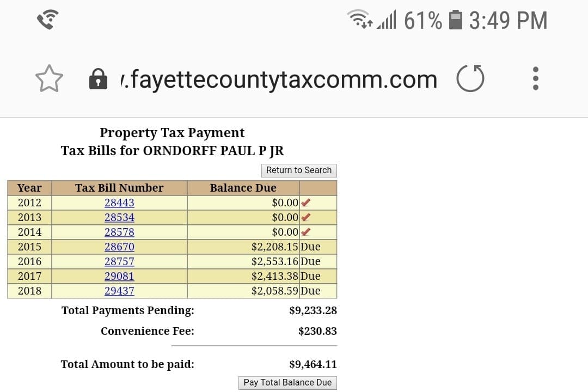
Task: Click the 2012 paid checkmark icon
Action: pos(306,203)
